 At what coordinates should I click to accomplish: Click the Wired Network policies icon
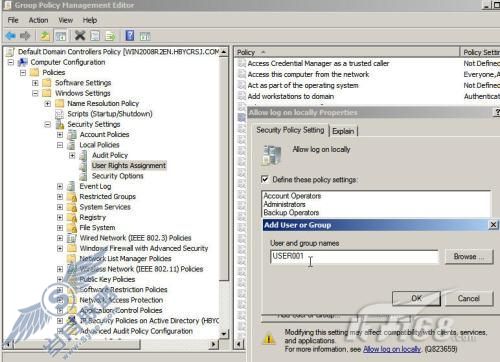[72, 238]
